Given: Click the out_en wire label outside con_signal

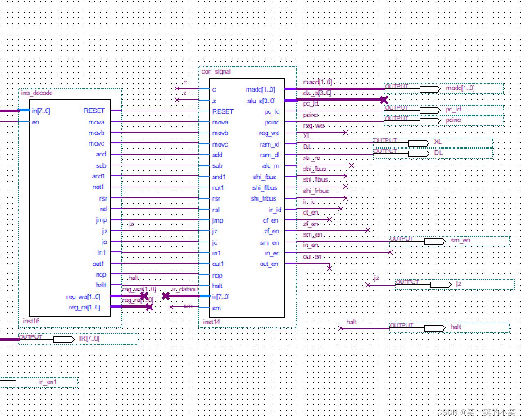Looking at the screenshot, I should click(313, 257).
